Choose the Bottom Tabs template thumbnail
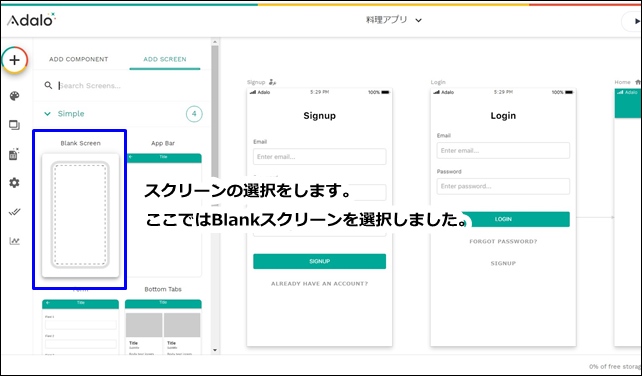This screenshot has width=642, height=376. click(x=163, y=326)
